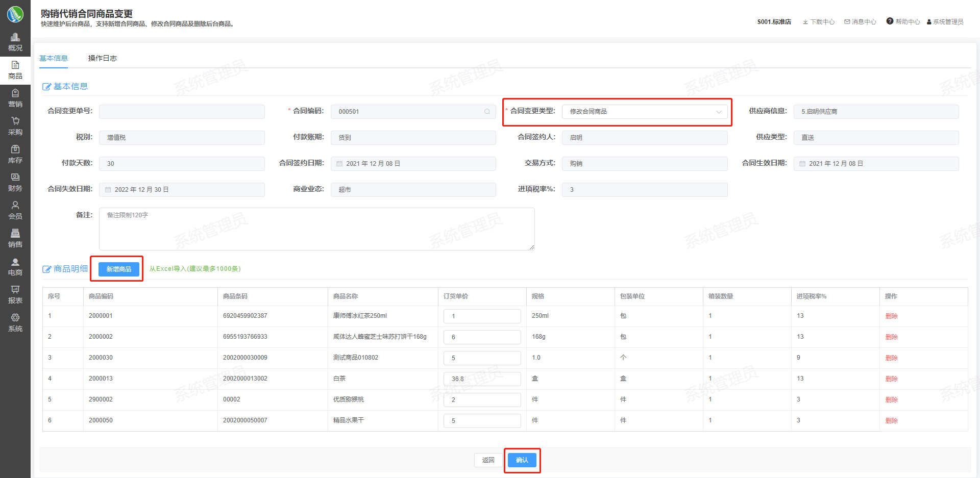Go to the 营销 marketing section

point(15,98)
